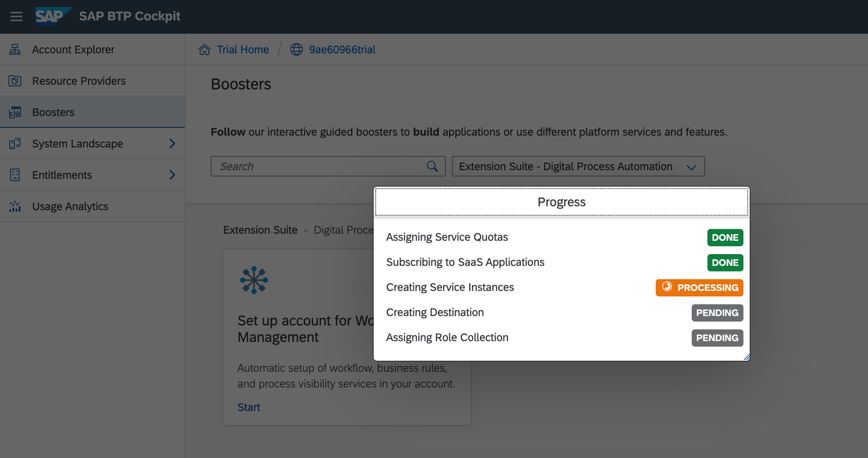Image resolution: width=868 pixels, height=458 pixels.
Task: Click PENDING badge for Creating Destination
Action: click(x=717, y=313)
